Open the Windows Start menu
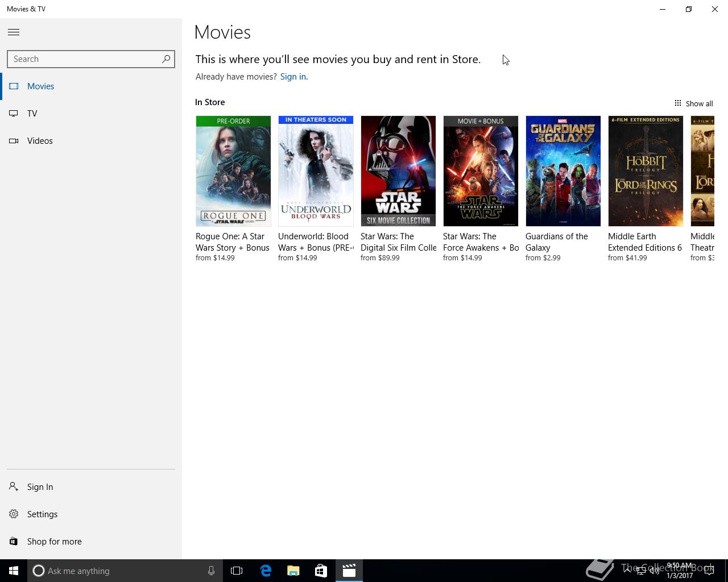Viewport: 728px width, 582px height. click(x=14, y=571)
